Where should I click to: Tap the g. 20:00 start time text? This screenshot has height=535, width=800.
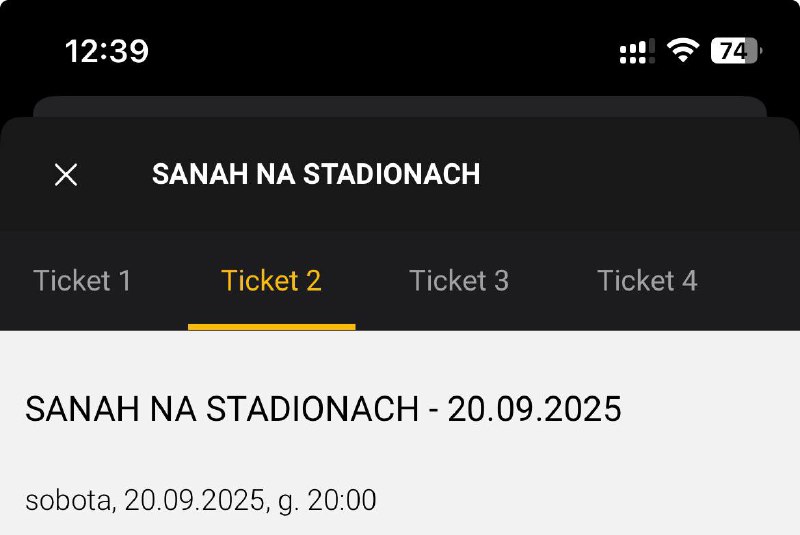pyautogui.click(x=327, y=501)
